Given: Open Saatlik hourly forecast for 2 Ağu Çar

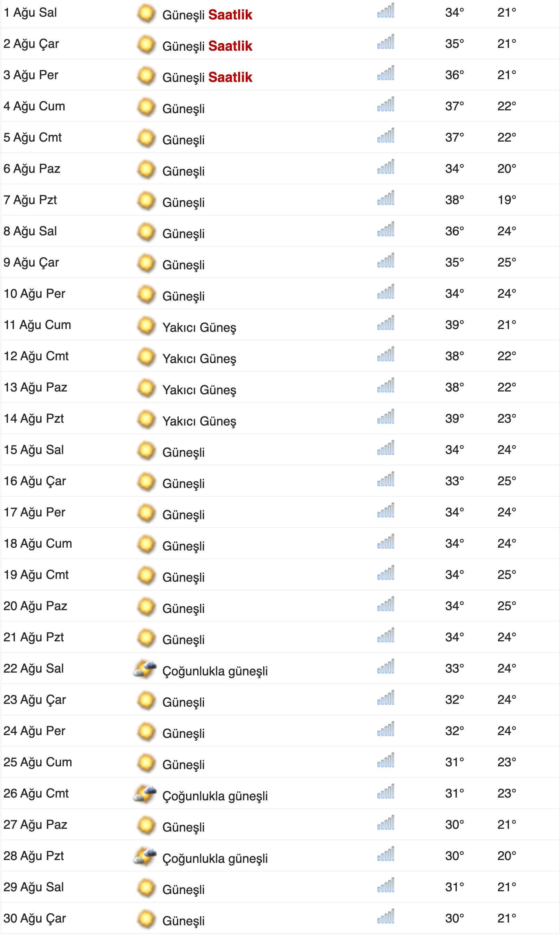Looking at the screenshot, I should click(x=230, y=46).
